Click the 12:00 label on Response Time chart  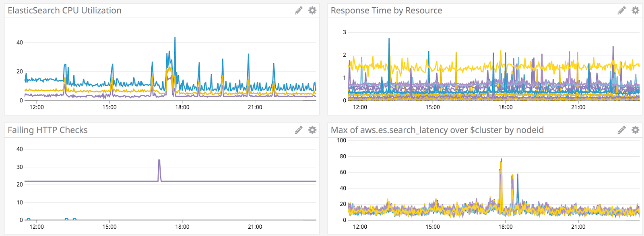360,107
